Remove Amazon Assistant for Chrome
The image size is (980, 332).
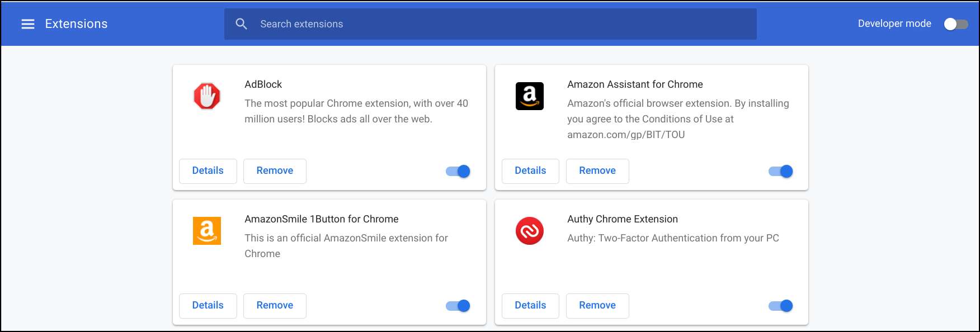[597, 171]
